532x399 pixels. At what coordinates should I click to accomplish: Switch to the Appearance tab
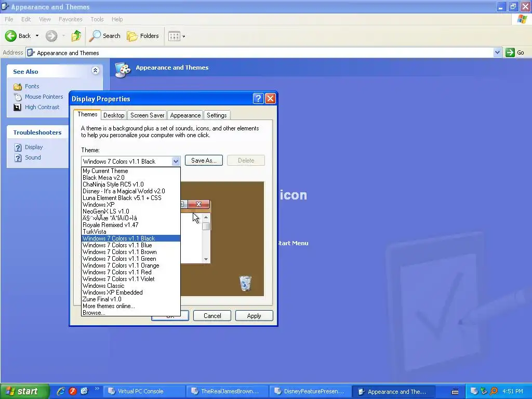[x=185, y=115]
